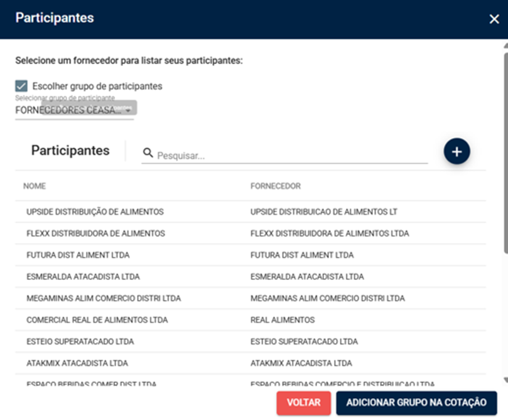Viewport: 508px width, 420px height.
Task: Select the ESMERALDA ATACADISTA LTDA row
Action: click(x=250, y=276)
